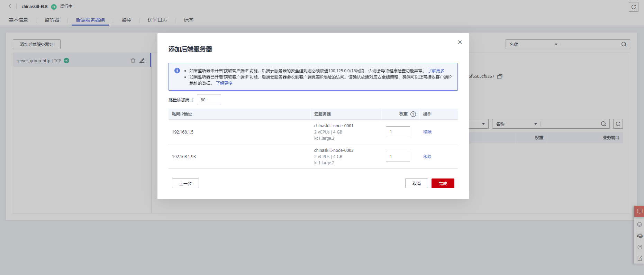Switch to the 基本信息 tab
The width and height of the screenshot is (644, 275).
(x=18, y=20)
